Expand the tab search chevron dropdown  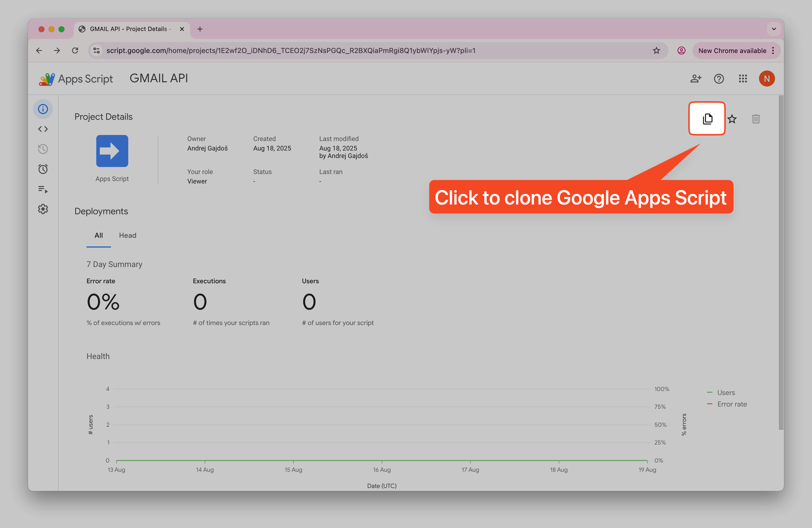click(x=774, y=29)
